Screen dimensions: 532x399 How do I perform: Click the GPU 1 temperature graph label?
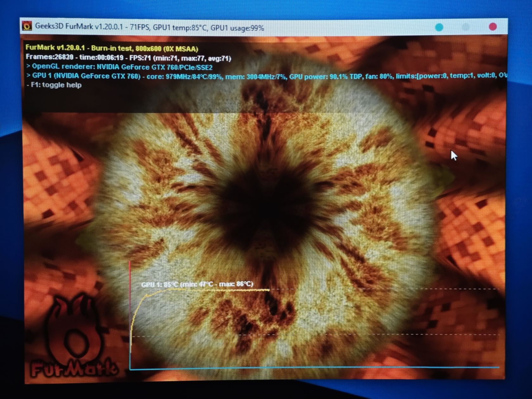(x=197, y=284)
